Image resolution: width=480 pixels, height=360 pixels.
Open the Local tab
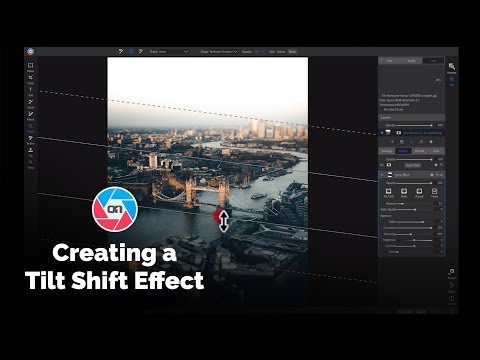tap(436, 151)
